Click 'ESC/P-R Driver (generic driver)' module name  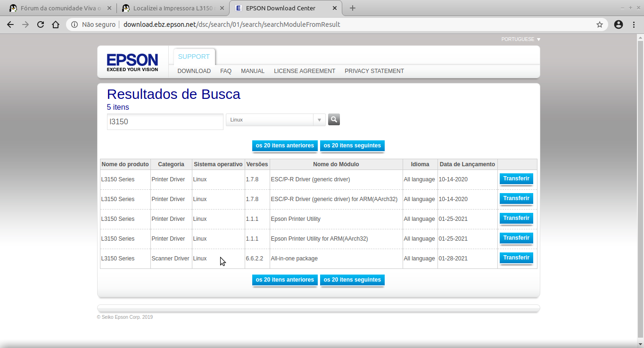click(310, 179)
